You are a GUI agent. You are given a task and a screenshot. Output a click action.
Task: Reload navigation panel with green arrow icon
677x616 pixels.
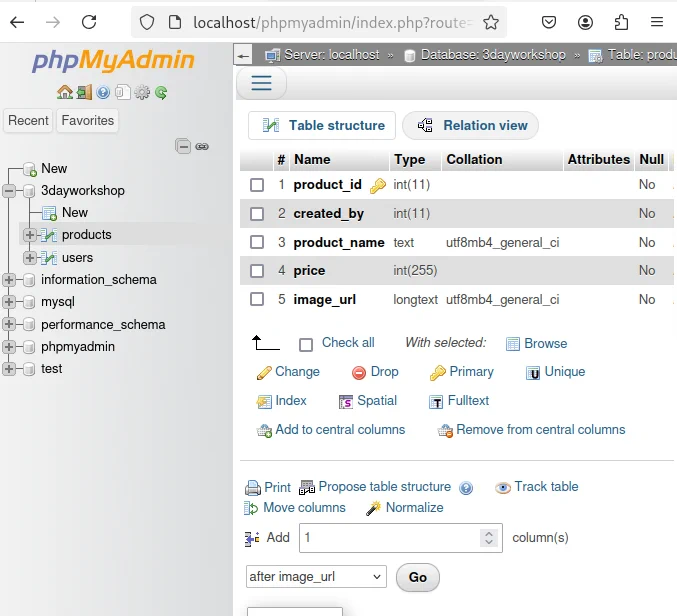pos(161,92)
